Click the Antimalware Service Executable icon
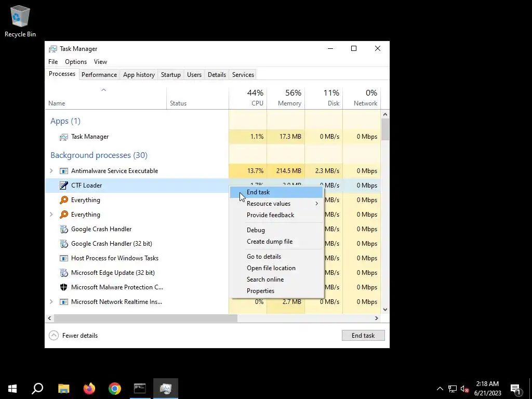The image size is (532, 399). click(x=63, y=171)
